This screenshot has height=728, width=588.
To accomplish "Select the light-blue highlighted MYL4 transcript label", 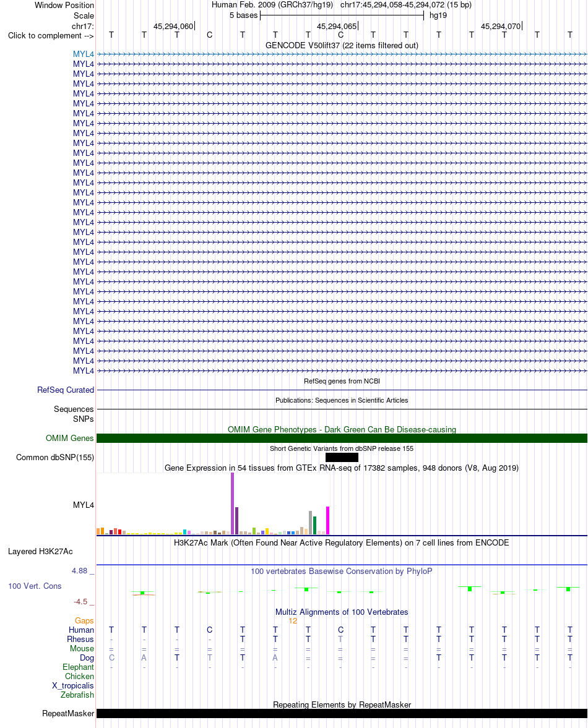I will [x=83, y=54].
